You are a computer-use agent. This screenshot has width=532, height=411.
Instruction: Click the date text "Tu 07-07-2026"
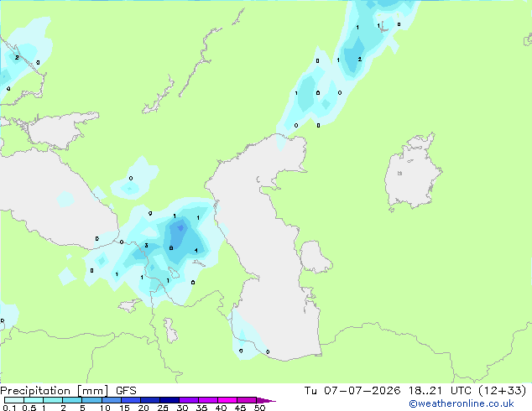point(352,391)
